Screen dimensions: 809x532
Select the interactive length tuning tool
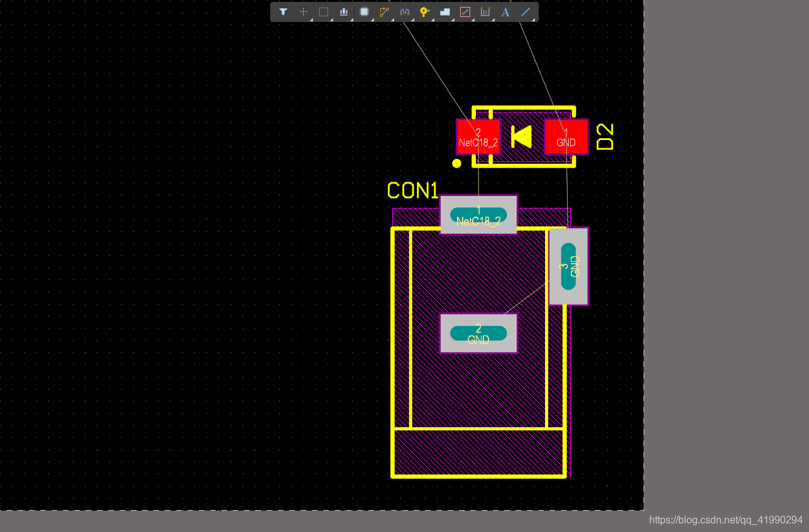[x=404, y=12]
